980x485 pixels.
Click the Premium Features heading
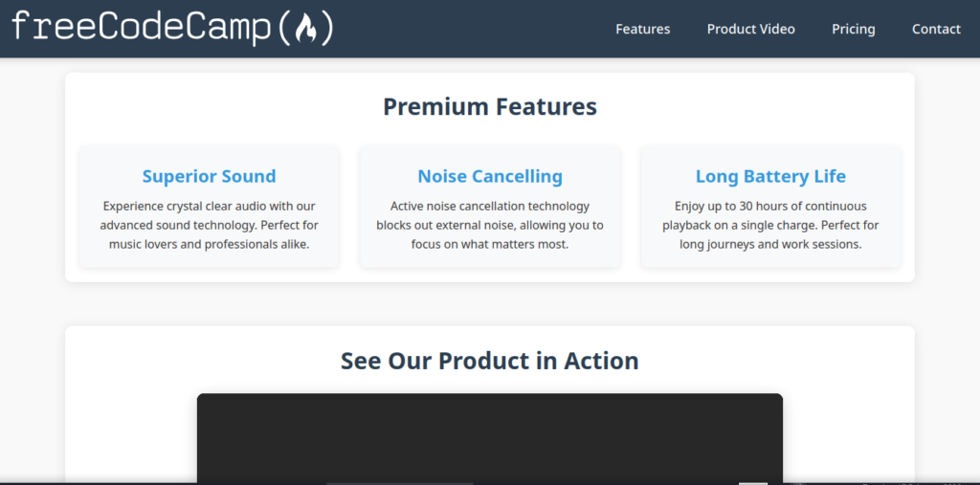click(x=490, y=106)
